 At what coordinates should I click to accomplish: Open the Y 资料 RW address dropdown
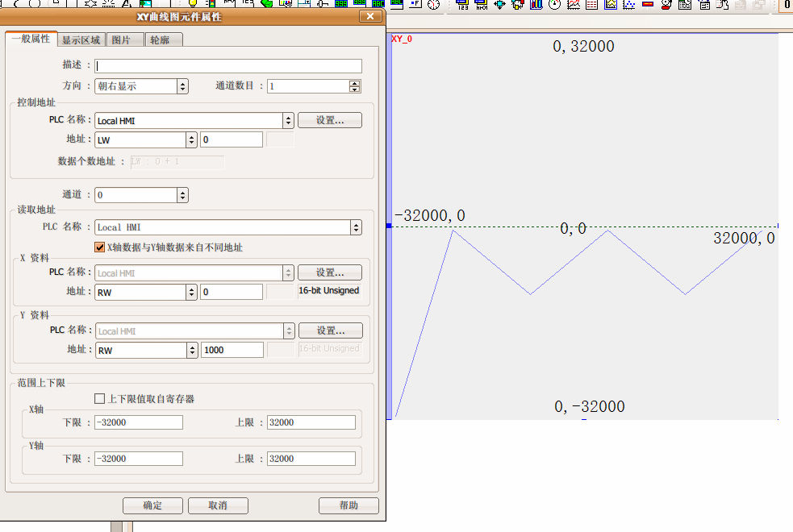point(191,351)
